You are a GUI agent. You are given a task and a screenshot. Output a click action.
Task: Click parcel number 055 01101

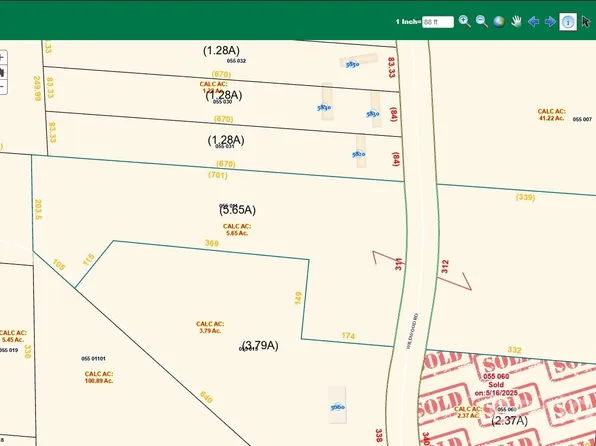tap(94, 359)
